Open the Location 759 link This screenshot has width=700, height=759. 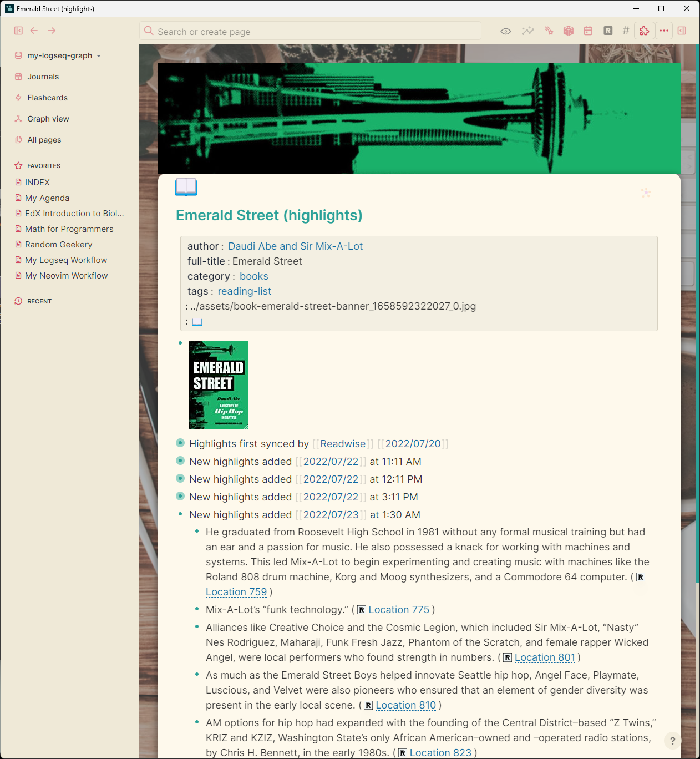[x=236, y=592]
